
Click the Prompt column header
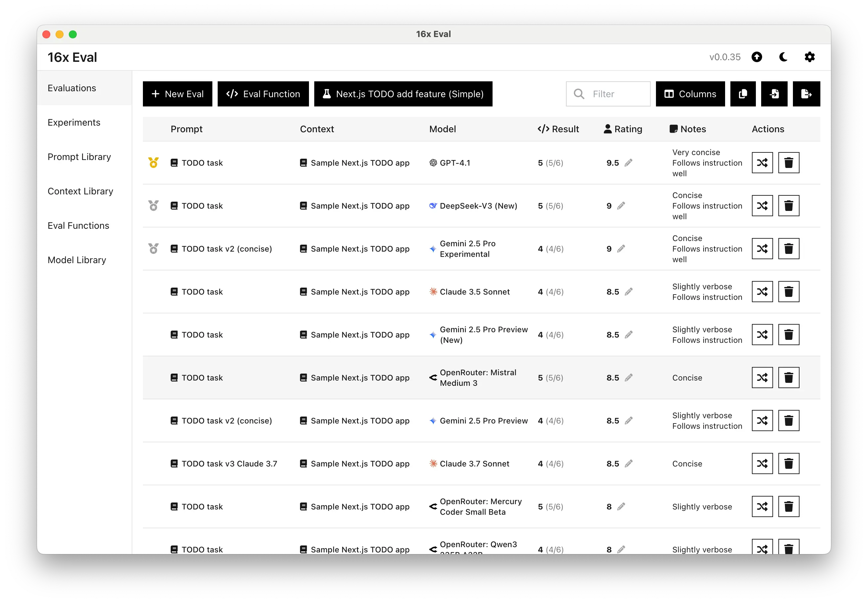point(186,129)
